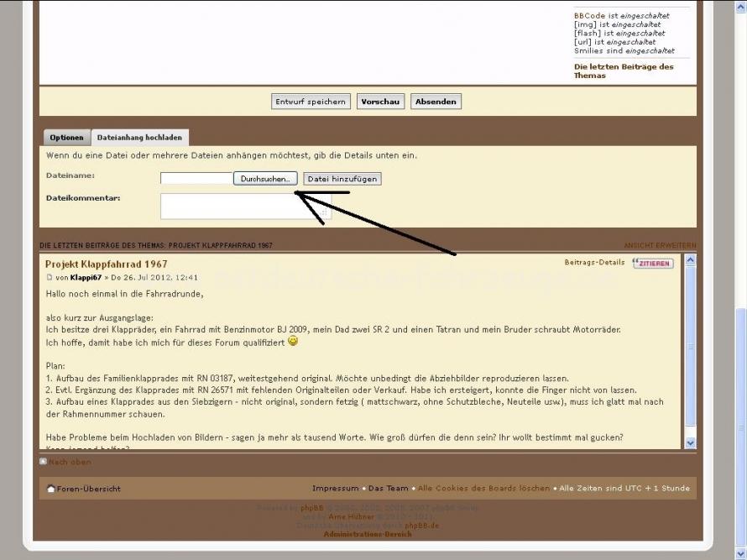Viewport: 747px width, 560px height.
Task: Open the post preview via Vorschau
Action: (380, 102)
